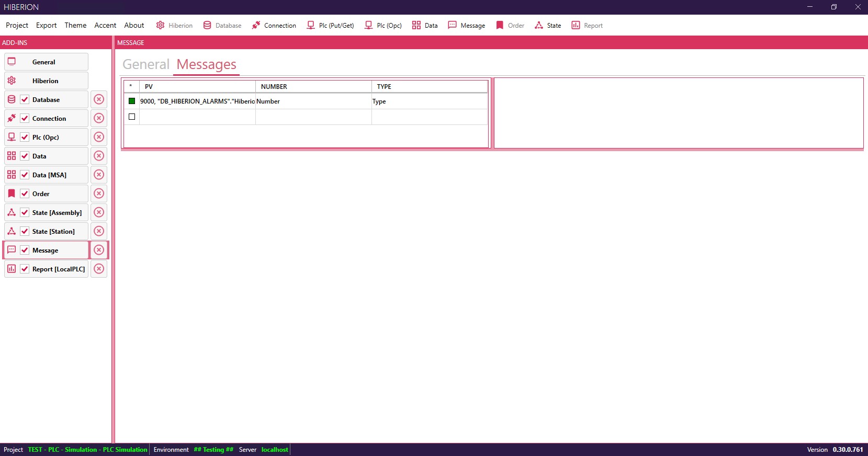Screen dimensions: 868x456
Task: Click the TYPE column header
Action: tap(430, 86)
